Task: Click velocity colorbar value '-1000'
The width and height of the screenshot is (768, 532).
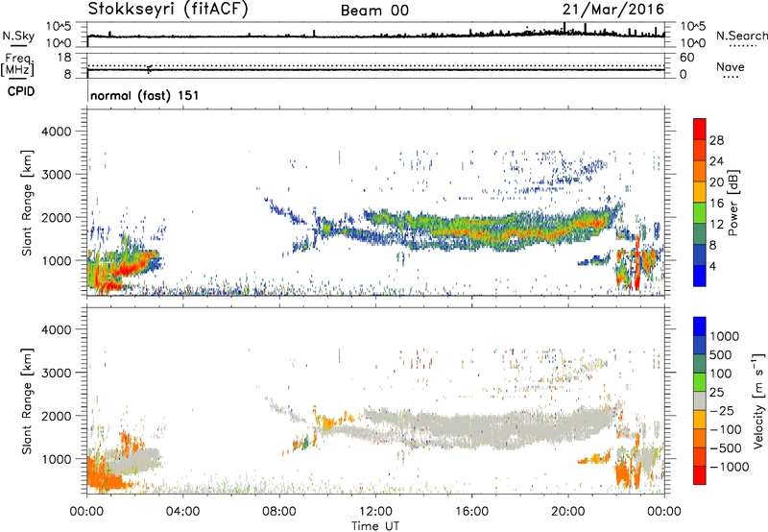Action: pos(730,467)
